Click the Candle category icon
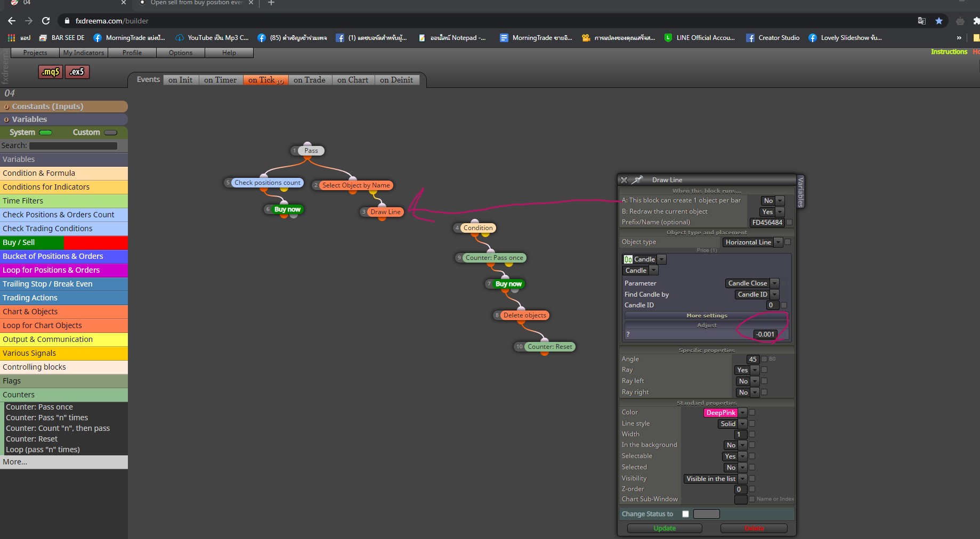The width and height of the screenshot is (980, 539). [x=628, y=259]
